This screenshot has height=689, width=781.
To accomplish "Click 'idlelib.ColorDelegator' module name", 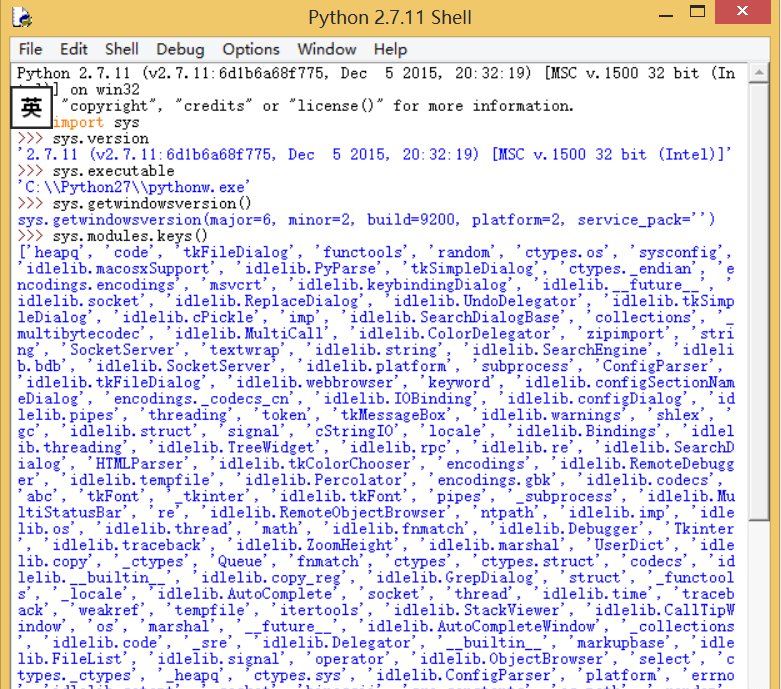I will (454, 333).
